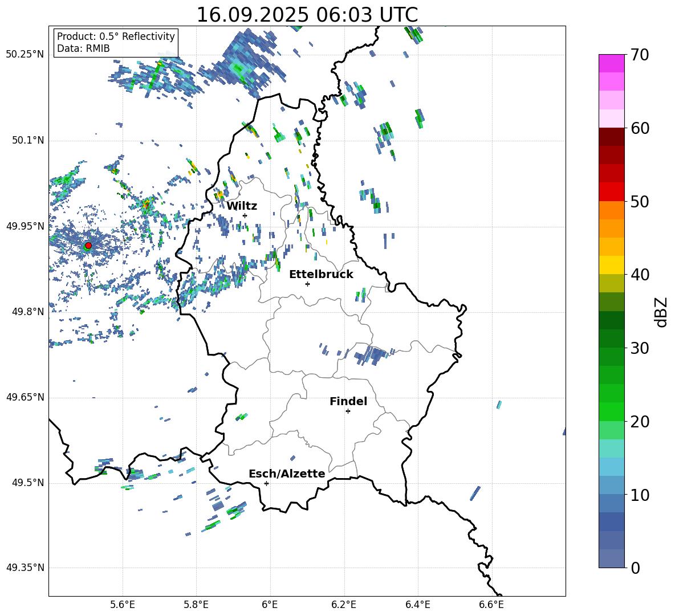The image size is (675, 616).
Task: Click the 49.8°N latitude label
Action: coord(28,312)
